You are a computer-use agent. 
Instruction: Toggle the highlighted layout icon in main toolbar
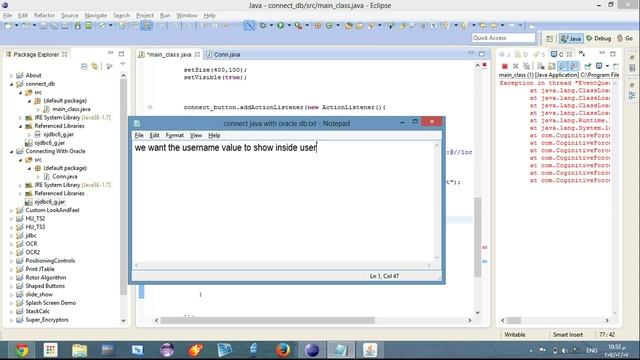pyautogui.click(x=147, y=26)
